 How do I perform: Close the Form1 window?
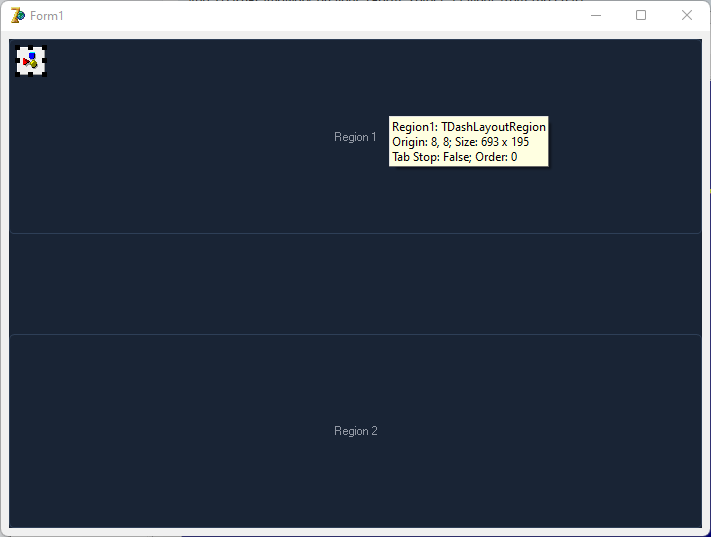pyautogui.click(x=687, y=15)
